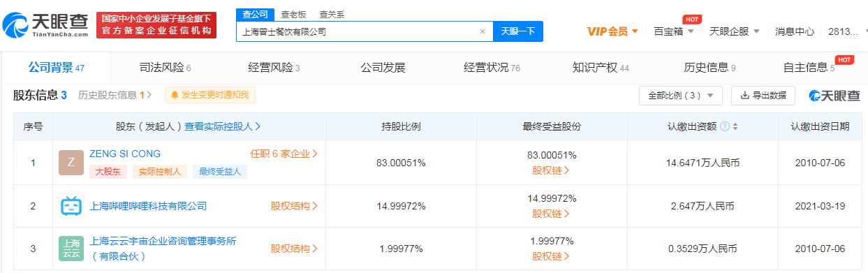Open the 天眼企服 dropdown menu
868x273 pixels.
(733, 31)
